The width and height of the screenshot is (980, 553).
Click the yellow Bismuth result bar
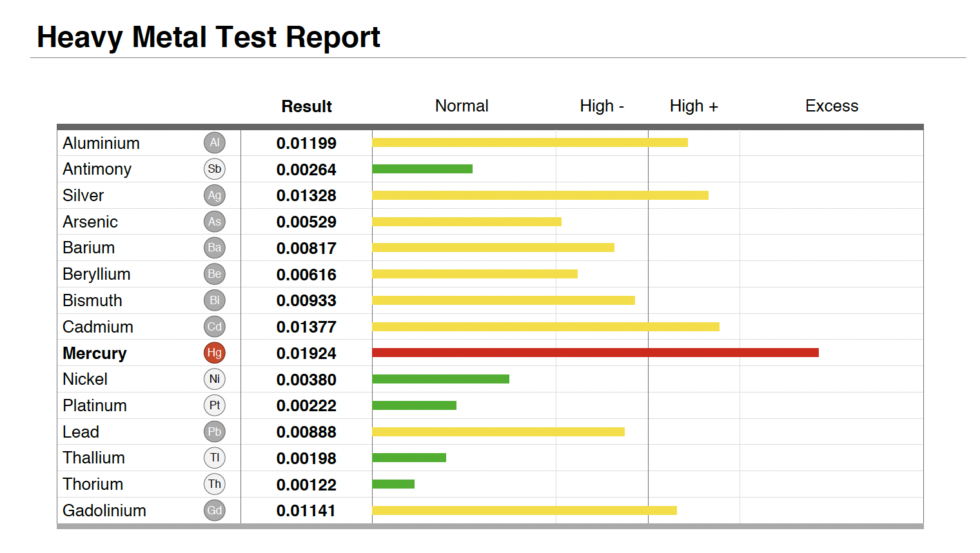tap(504, 300)
